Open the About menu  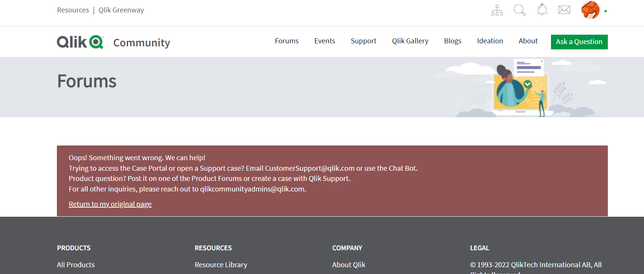(x=528, y=41)
